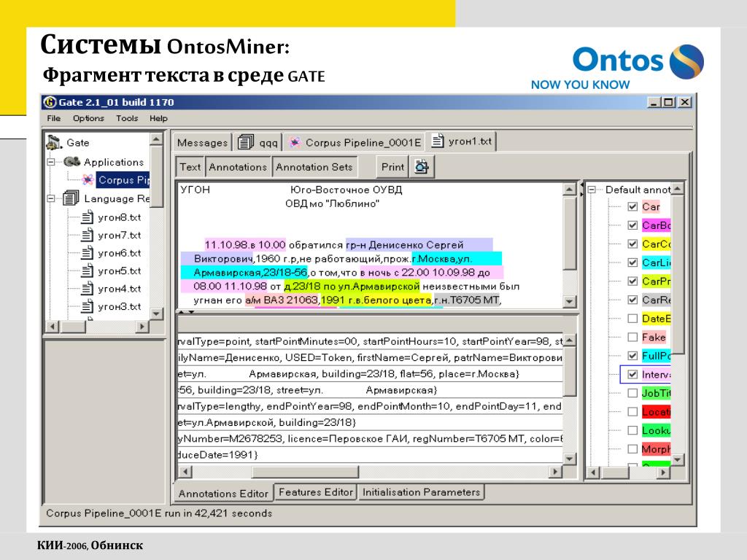Viewport: 747px width, 560px height.
Task: Click the annotation types list scroll-down arrow
Action: pos(678,459)
